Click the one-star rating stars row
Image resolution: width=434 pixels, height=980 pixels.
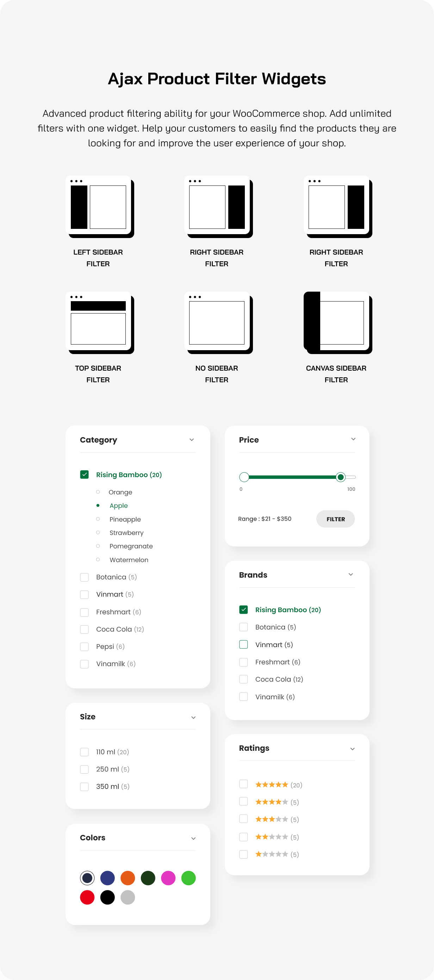coord(271,854)
